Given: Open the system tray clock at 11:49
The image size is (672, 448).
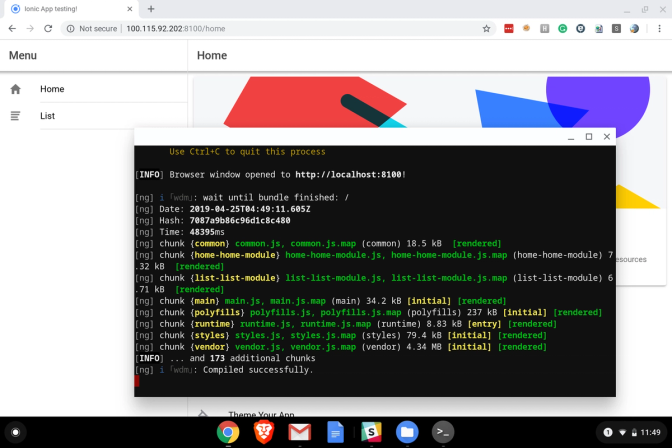Looking at the screenshot, I should point(650,433).
